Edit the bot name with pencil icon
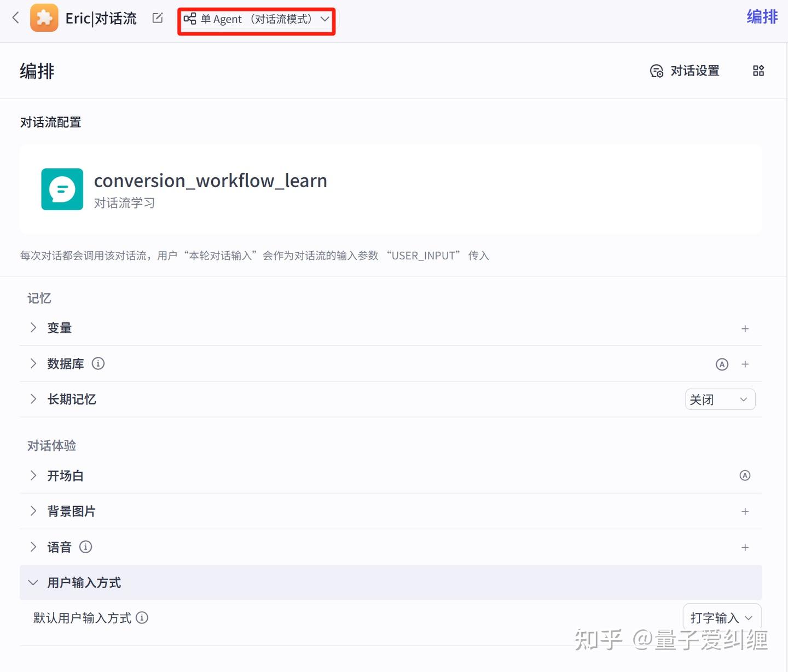 click(158, 18)
